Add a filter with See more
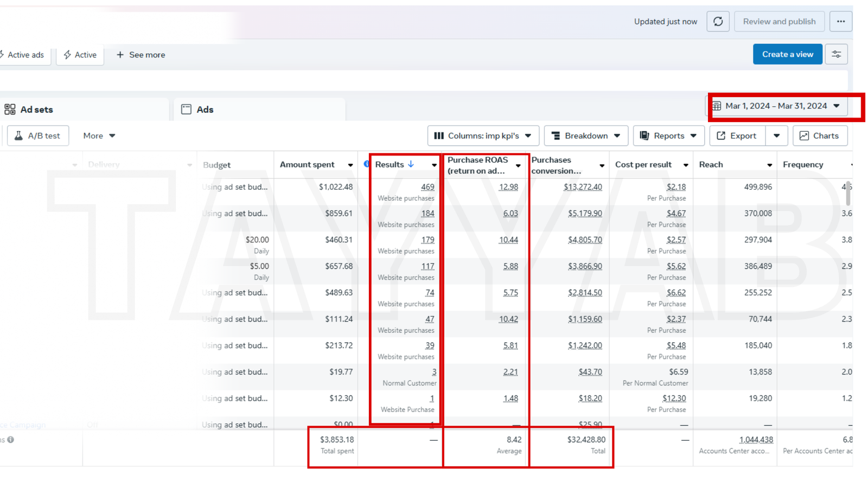 tap(141, 55)
